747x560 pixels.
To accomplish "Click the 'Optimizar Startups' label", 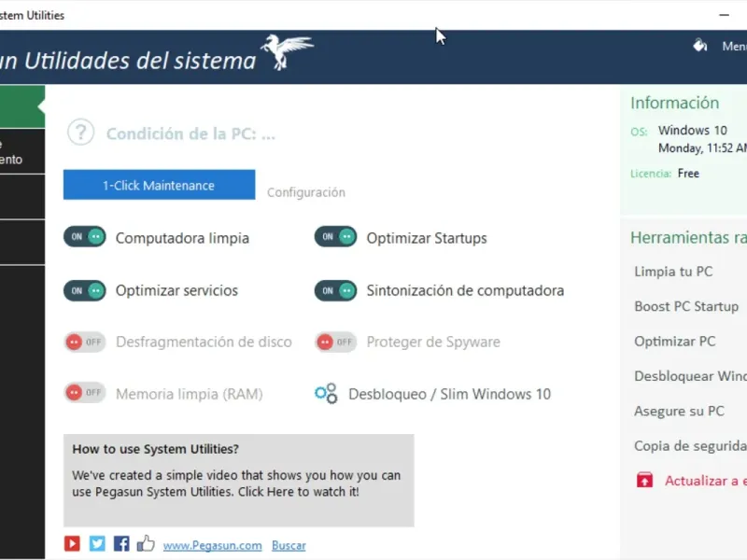I will click(427, 238).
